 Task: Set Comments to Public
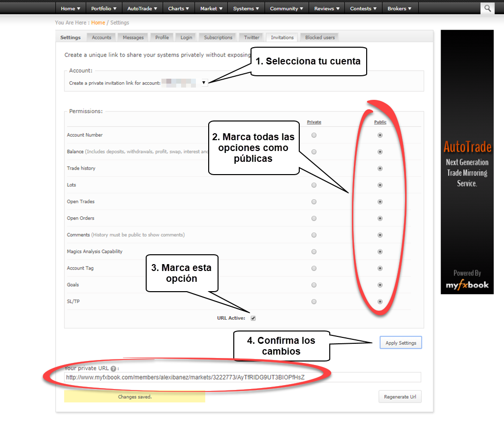click(380, 236)
